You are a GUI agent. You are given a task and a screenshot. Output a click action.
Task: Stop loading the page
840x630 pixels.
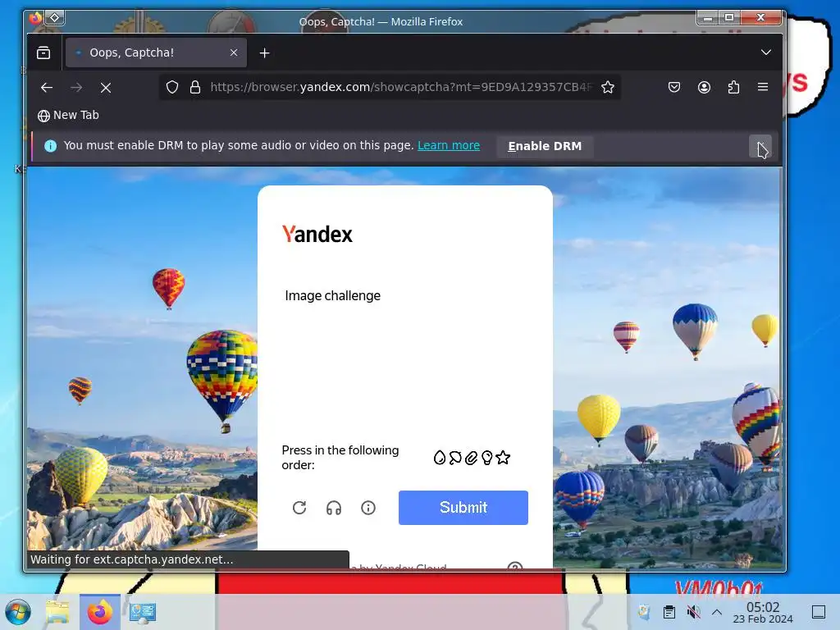pos(106,87)
